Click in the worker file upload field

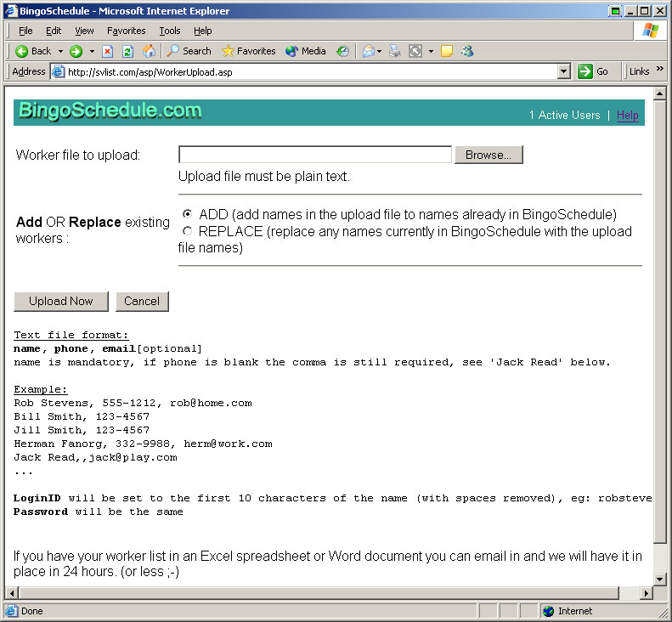(315, 155)
